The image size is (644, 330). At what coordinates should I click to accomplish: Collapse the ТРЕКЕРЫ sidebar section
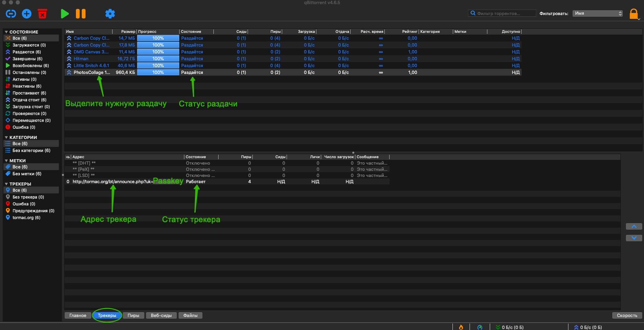pyautogui.click(x=6, y=184)
